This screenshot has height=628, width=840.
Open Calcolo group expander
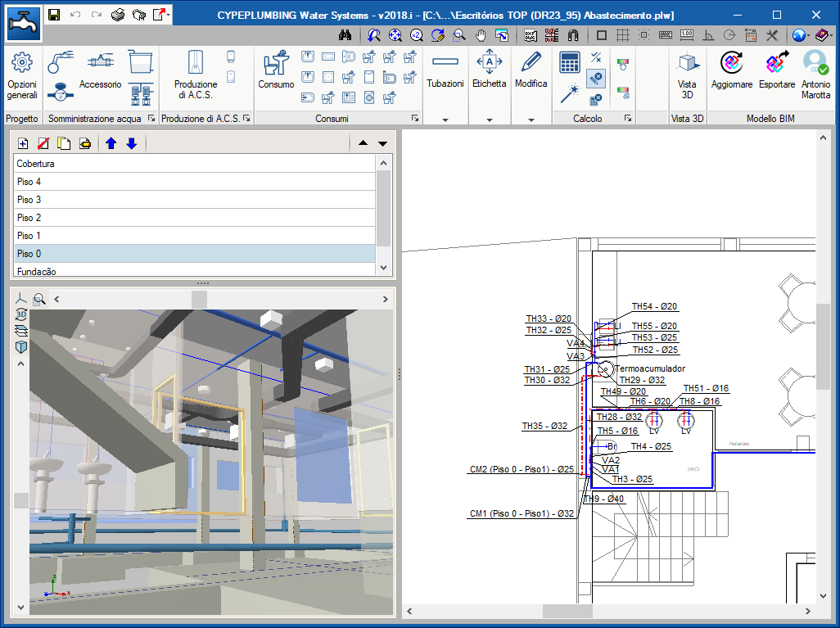[x=627, y=118]
